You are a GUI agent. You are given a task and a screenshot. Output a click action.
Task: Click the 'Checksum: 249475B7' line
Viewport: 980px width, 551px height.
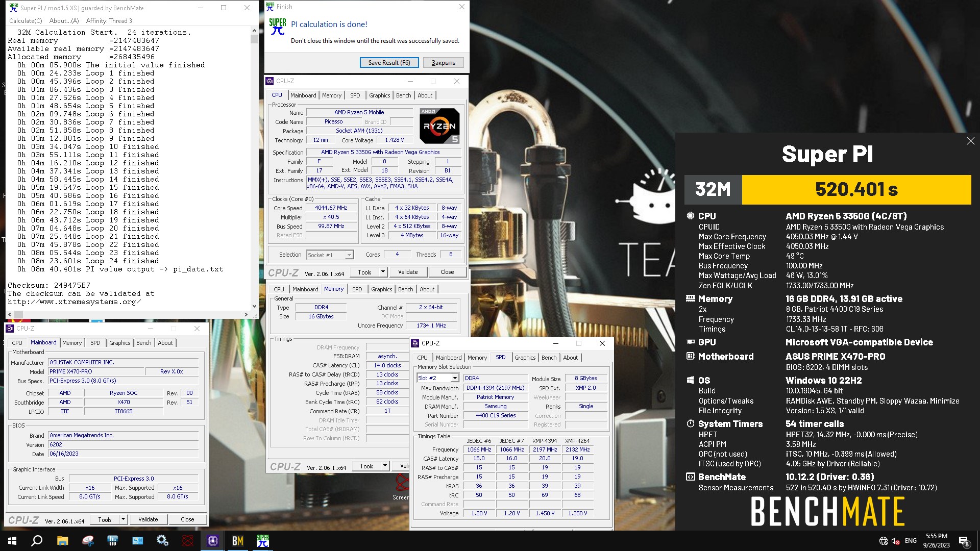[49, 285]
